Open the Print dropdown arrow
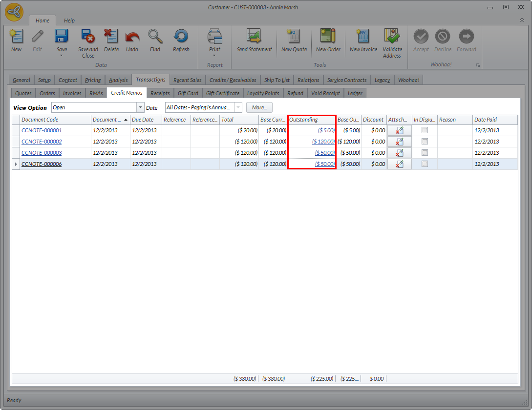Viewport: 532px width, 410px height. click(214, 55)
